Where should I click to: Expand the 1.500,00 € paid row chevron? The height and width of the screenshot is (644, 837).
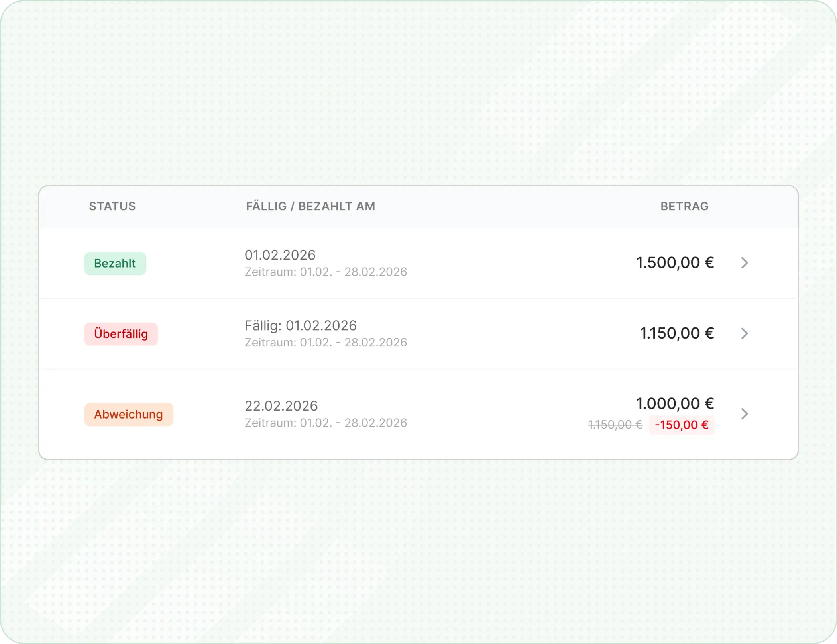click(744, 263)
